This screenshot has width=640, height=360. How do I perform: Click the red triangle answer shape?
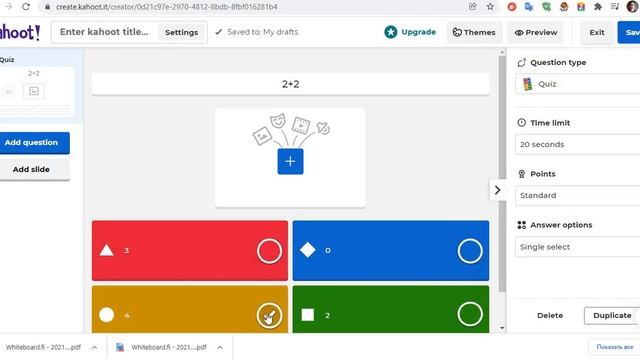(x=107, y=250)
